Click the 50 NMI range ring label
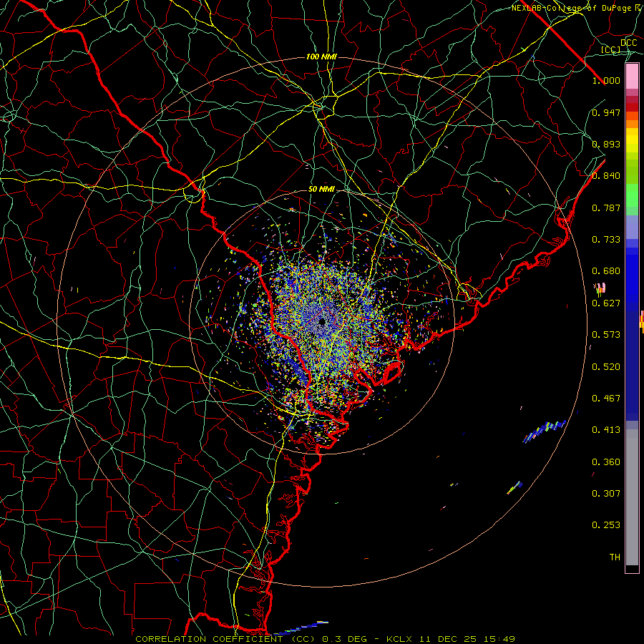 coord(321,189)
